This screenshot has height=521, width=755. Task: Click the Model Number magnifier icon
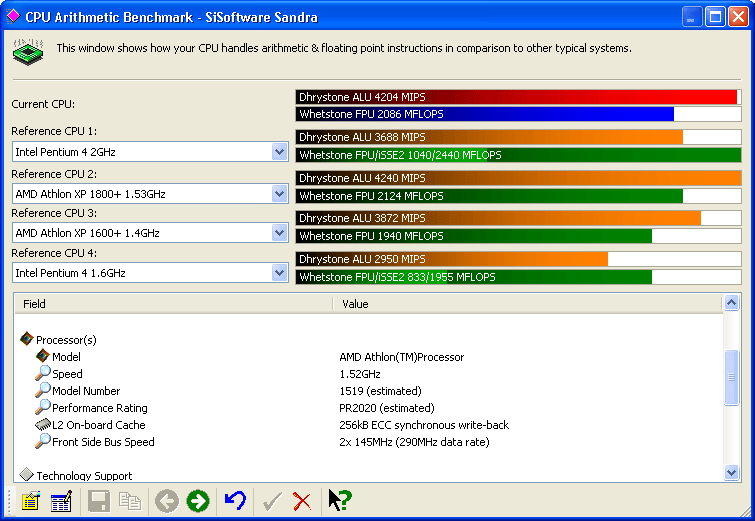[42, 390]
